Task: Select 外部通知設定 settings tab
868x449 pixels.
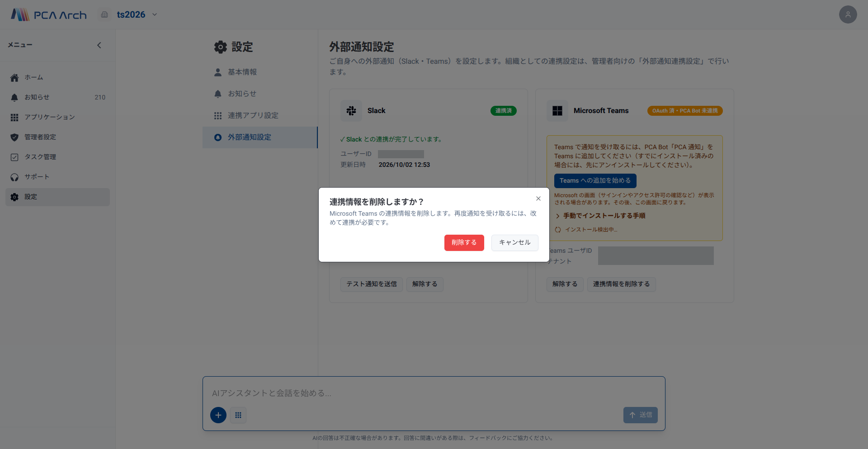Action: (260, 137)
